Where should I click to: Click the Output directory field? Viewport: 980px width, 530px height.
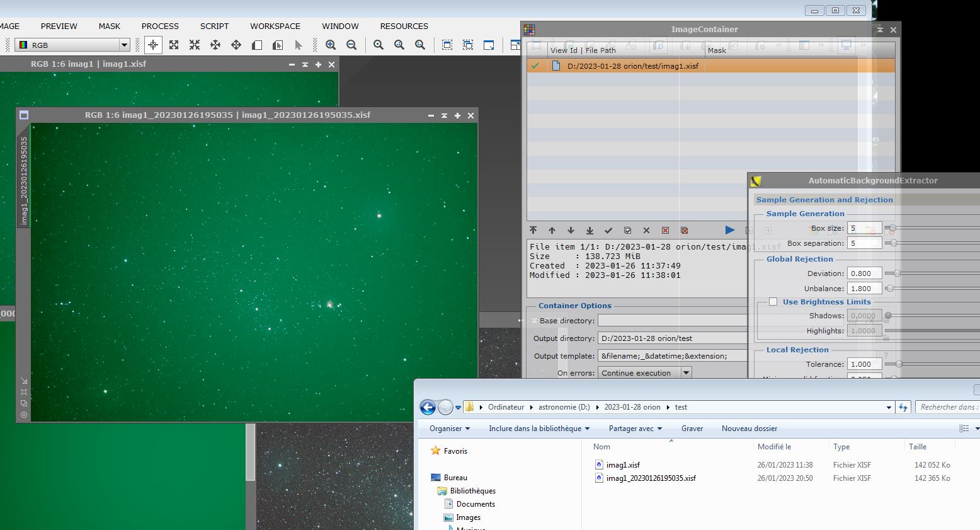click(671, 338)
